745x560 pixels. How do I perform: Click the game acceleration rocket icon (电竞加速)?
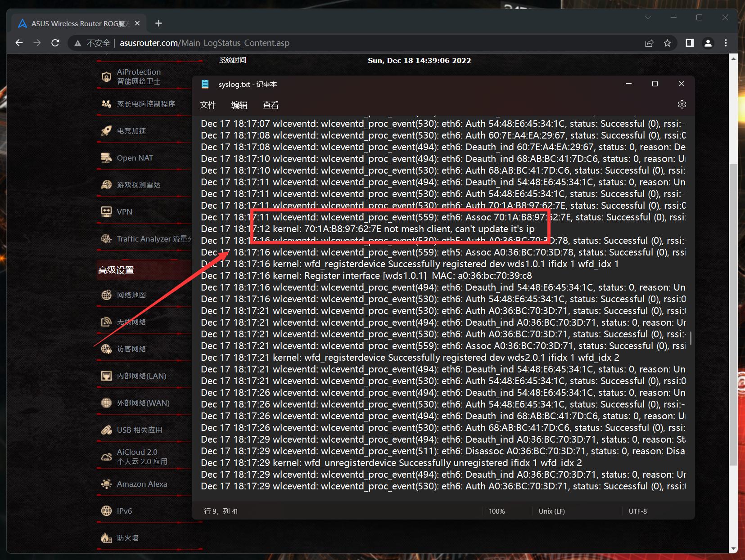click(106, 131)
